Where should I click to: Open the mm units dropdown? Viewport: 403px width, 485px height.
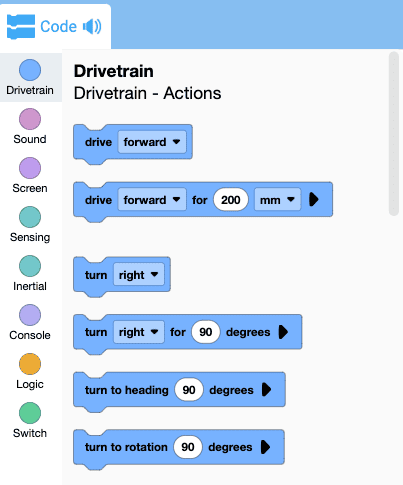point(277,200)
